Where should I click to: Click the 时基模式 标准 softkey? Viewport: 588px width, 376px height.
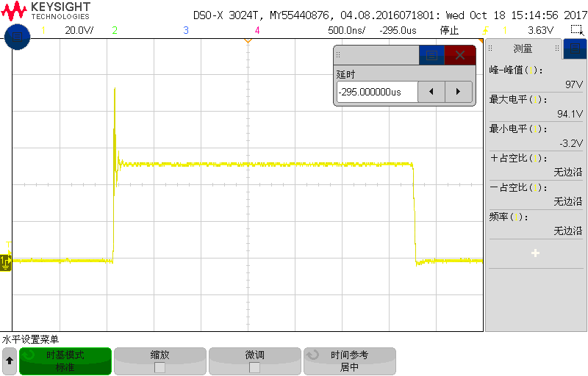pos(65,361)
